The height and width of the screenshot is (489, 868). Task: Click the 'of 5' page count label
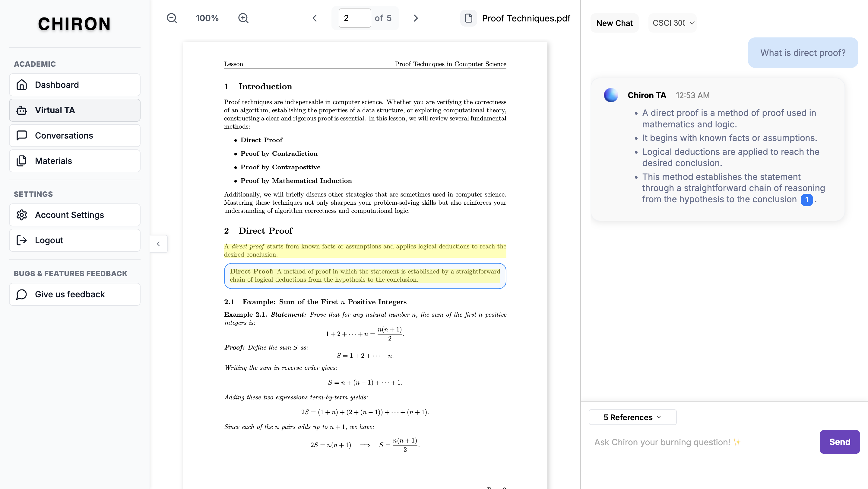(383, 18)
